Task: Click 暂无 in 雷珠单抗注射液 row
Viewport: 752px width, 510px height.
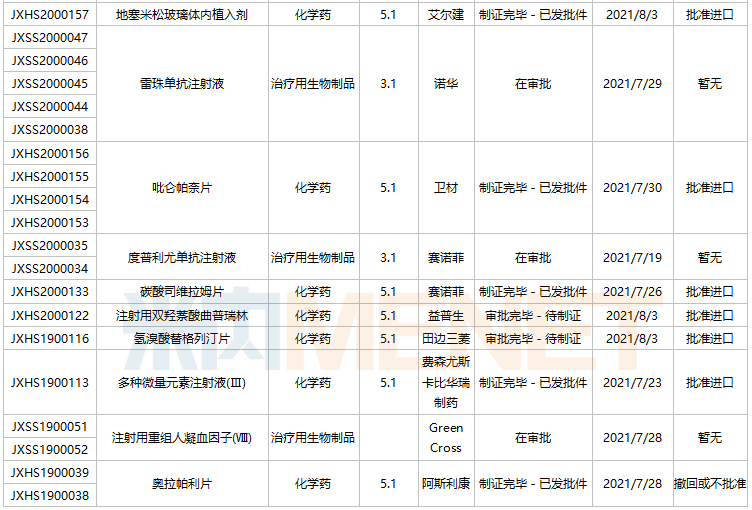Action: point(710,83)
